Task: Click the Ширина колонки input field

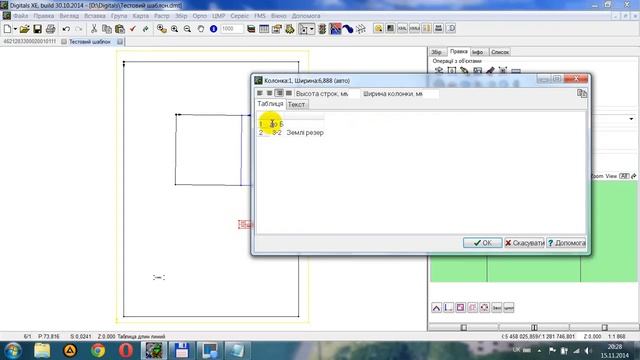Action: click(x=431, y=94)
